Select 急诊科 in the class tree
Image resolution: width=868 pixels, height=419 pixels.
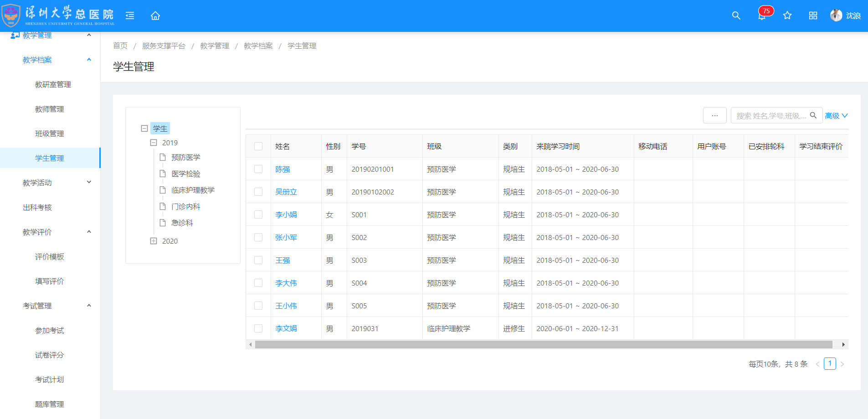click(182, 223)
